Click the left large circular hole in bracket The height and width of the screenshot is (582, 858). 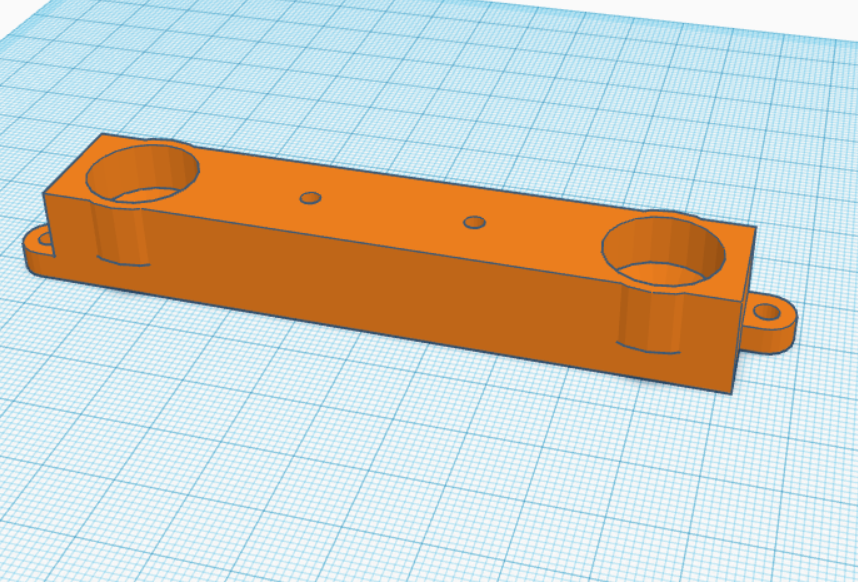(x=142, y=173)
